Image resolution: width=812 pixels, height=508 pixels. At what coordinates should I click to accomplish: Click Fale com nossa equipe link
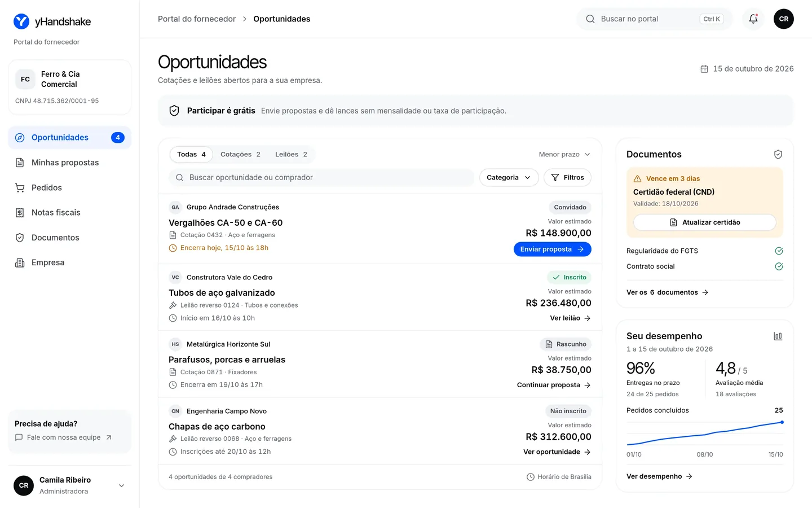[x=64, y=437]
